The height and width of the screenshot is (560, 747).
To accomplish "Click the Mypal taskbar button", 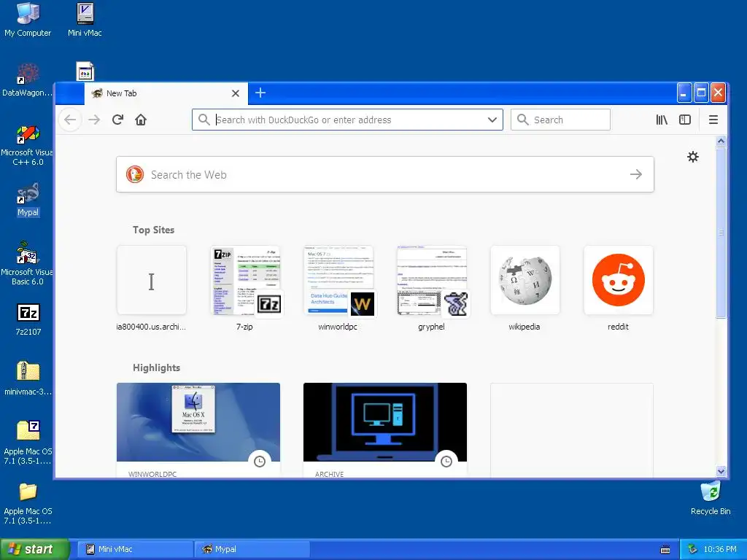I will pos(252,549).
